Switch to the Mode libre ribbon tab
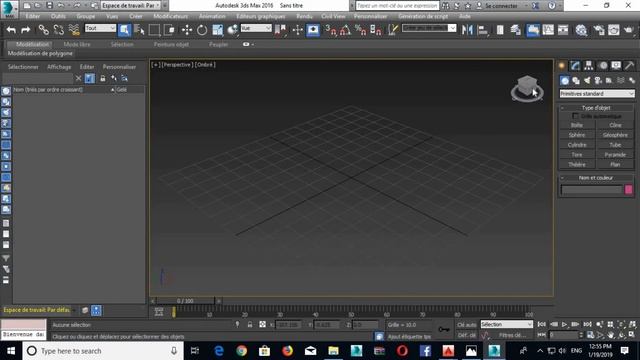The image size is (640, 360). (x=77, y=44)
